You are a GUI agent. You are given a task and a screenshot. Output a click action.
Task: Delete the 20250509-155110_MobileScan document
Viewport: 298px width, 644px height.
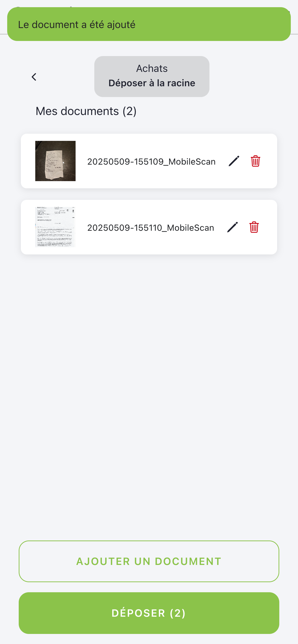click(x=254, y=227)
